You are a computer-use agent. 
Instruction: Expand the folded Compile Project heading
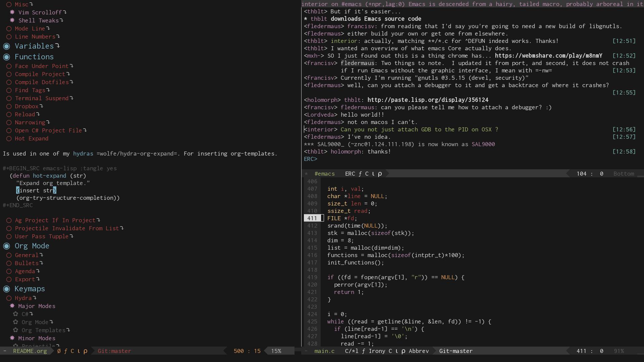(68, 74)
